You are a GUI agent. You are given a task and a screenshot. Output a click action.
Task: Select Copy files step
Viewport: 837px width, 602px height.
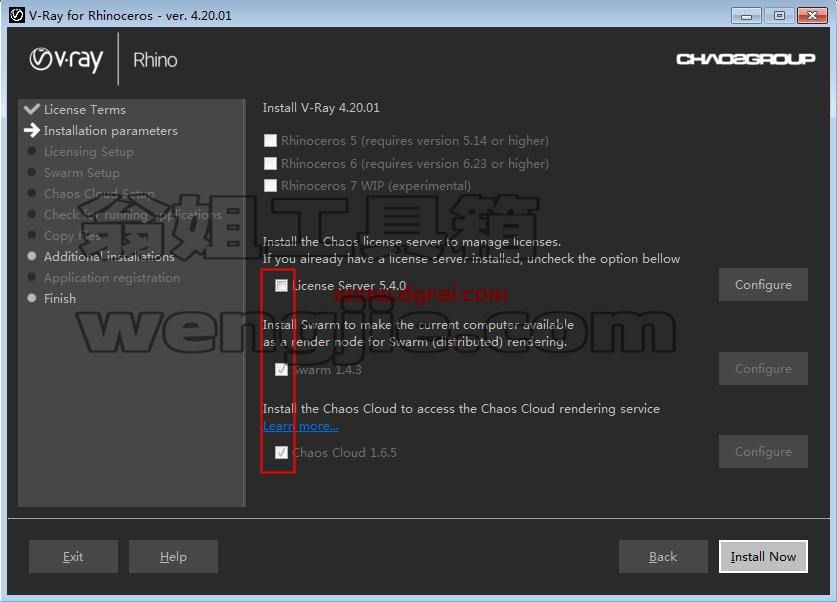72,235
